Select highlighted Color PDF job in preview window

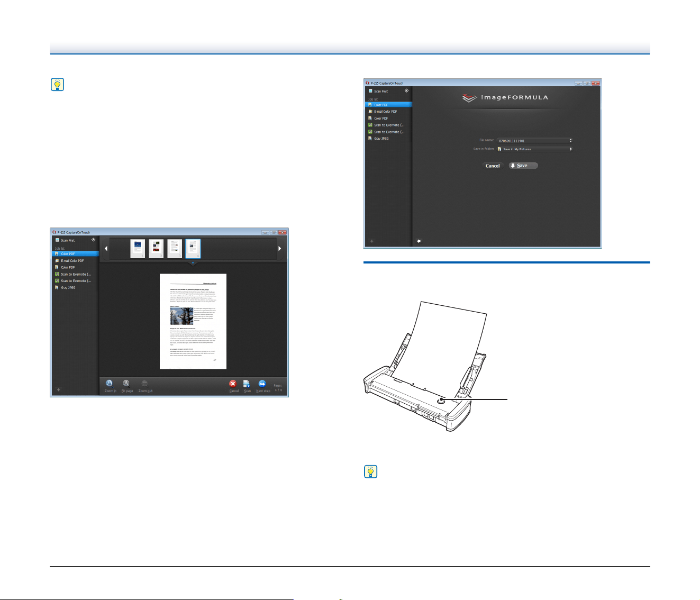(75, 253)
